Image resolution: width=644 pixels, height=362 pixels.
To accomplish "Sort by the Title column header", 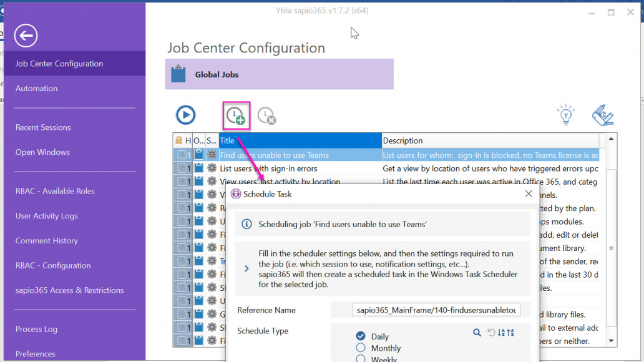I will click(x=300, y=140).
